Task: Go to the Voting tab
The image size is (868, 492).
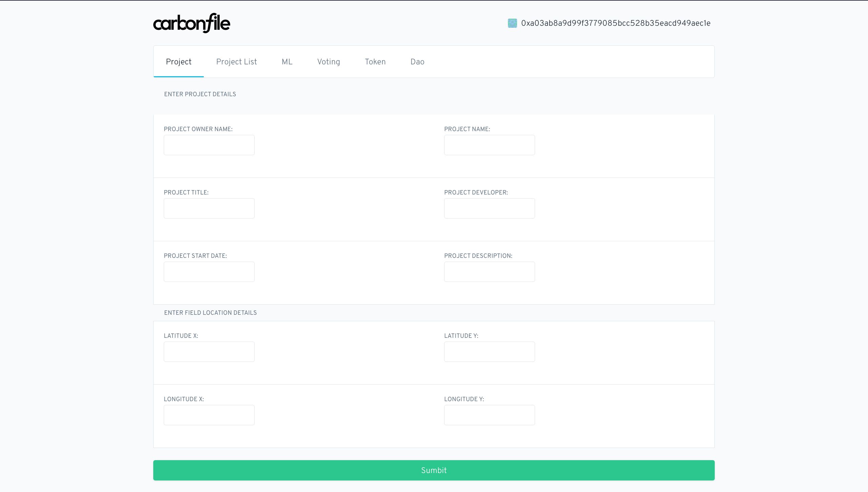Action: pyautogui.click(x=329, y=62)
